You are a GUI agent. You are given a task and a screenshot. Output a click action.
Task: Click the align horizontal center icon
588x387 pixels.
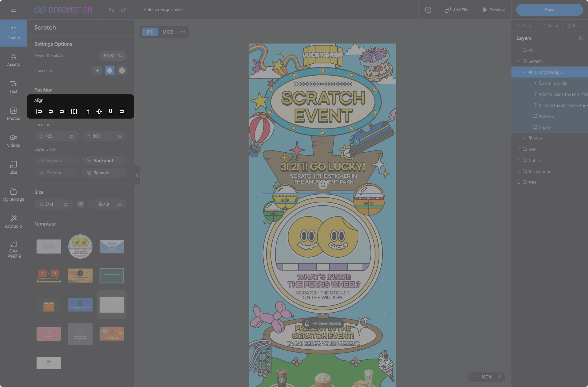coord(51,112)
